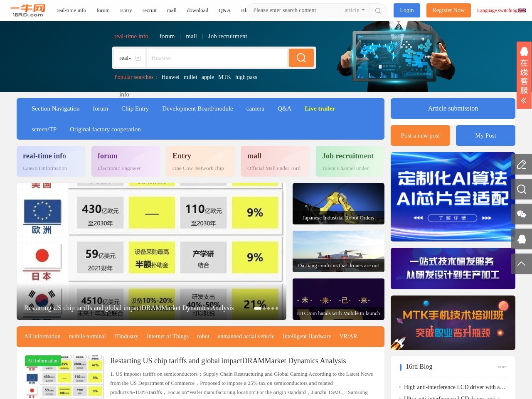Open the real-time info category card

click(51, 161)
